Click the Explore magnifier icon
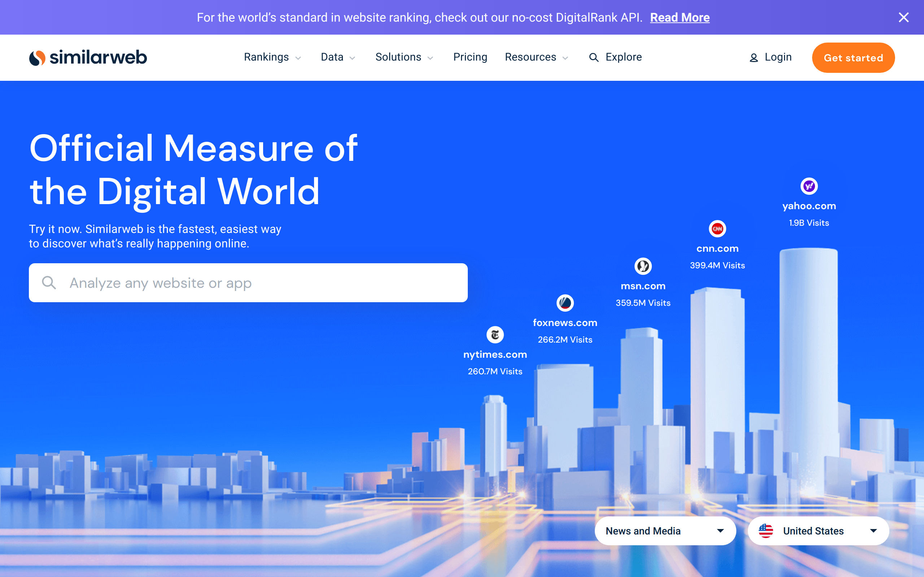924x577 pixels. click(593, 58)
